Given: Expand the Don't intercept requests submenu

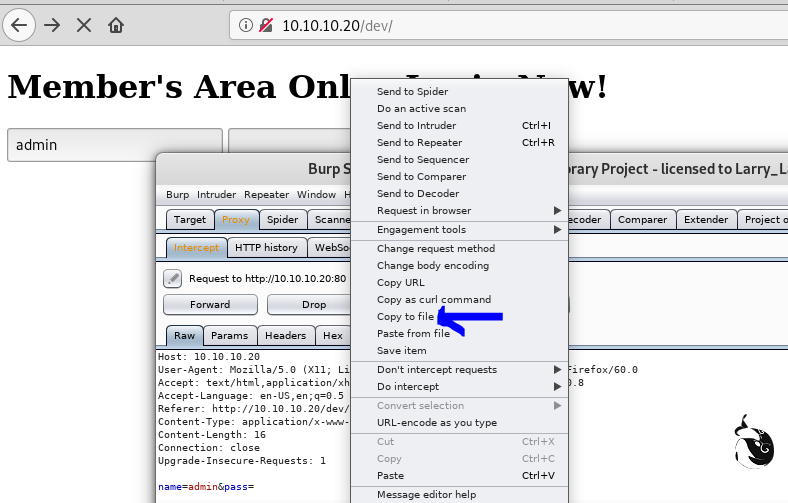Looking at the screenshot, I should (466, 370).
